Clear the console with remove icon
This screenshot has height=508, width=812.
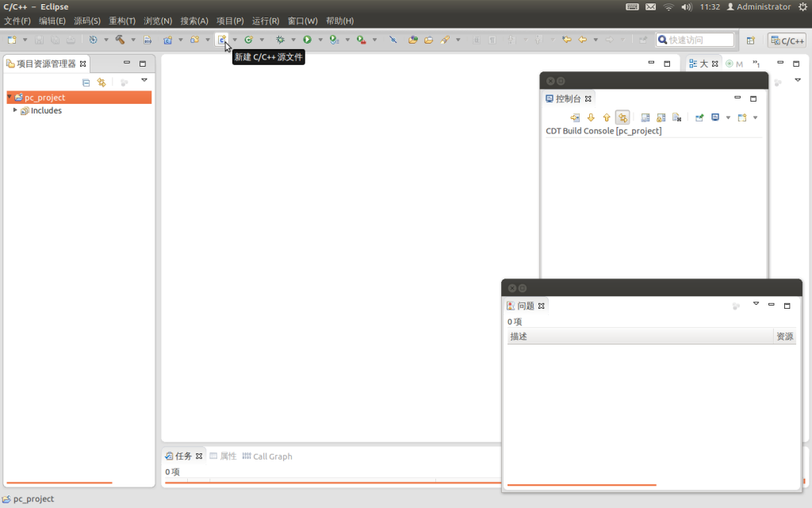click(676, 117)
